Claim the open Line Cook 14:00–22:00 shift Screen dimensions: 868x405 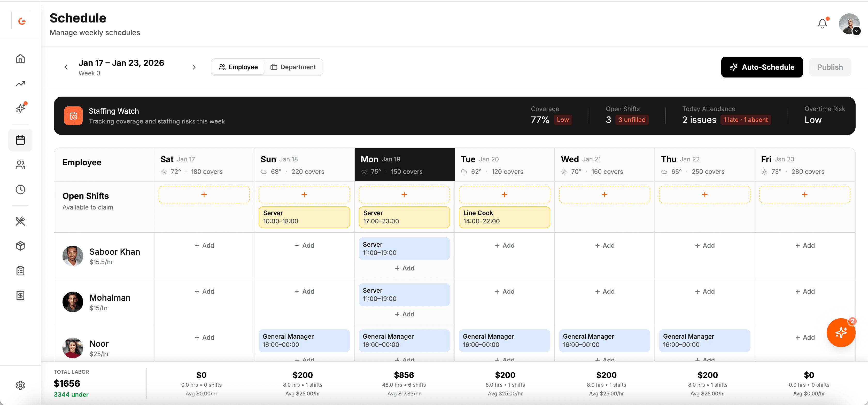[x=504, y=217]
